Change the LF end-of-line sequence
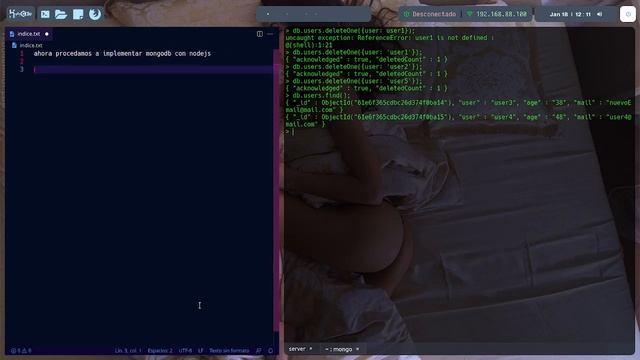 tap(200, 351)
